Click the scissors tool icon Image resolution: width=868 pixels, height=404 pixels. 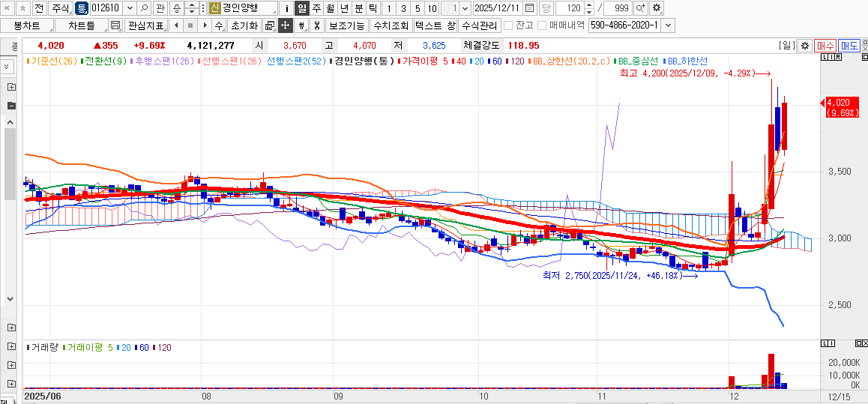coord(316,25)
